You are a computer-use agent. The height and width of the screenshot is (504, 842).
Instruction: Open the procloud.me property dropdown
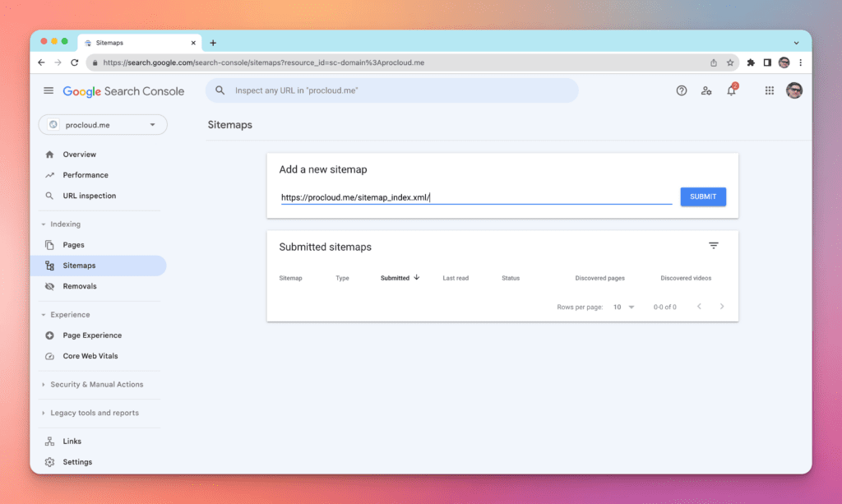pyautogui.click(x=103, y=125)
